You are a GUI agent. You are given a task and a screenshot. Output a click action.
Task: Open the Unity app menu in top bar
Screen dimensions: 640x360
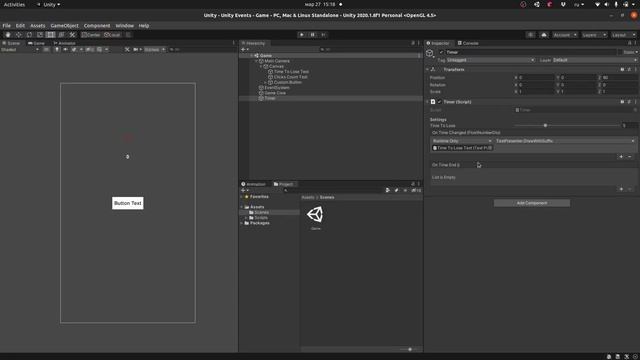click(49, 4)
